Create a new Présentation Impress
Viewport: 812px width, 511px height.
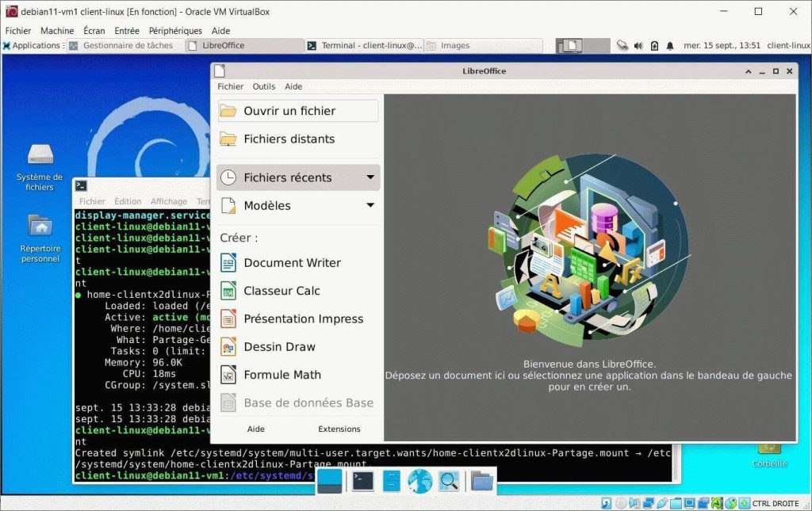(x=292, y=318)
